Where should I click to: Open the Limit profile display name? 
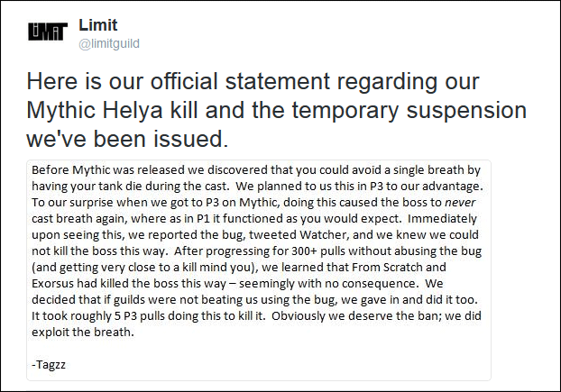(x=98, y=25)
